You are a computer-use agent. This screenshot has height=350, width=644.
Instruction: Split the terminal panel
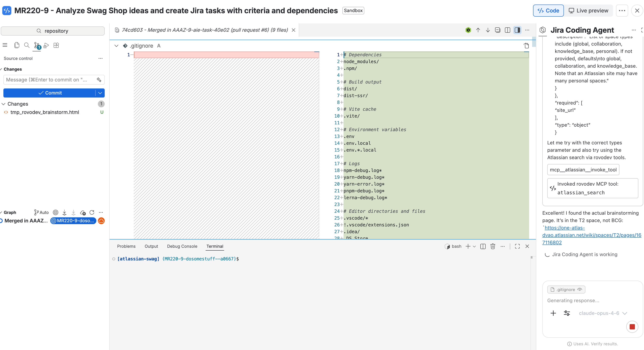click(483, 246)
